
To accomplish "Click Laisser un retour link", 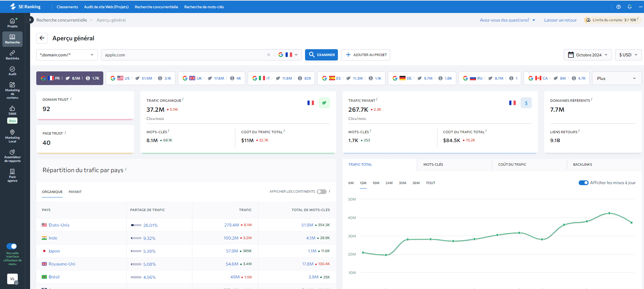I will (560, 20).
